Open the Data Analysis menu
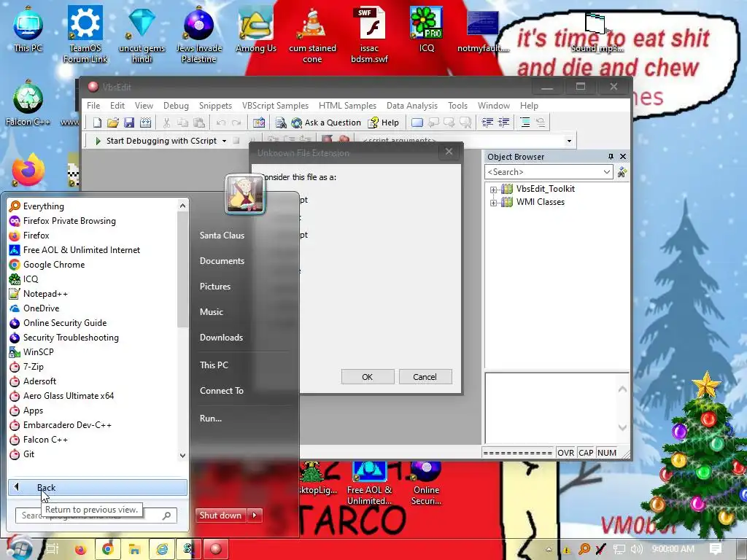 point(411,106)
